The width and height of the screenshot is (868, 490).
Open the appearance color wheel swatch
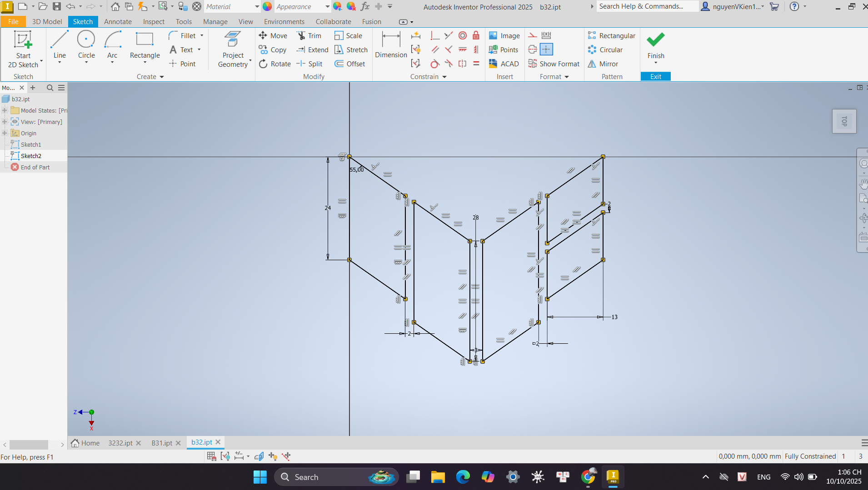click(267, 7)
